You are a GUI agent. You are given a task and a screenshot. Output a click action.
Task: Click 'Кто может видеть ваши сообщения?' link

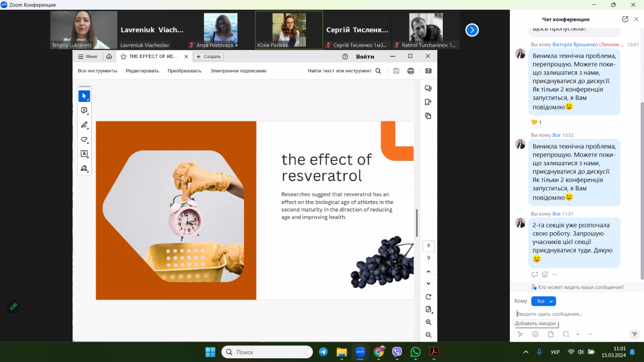[577, 287]
